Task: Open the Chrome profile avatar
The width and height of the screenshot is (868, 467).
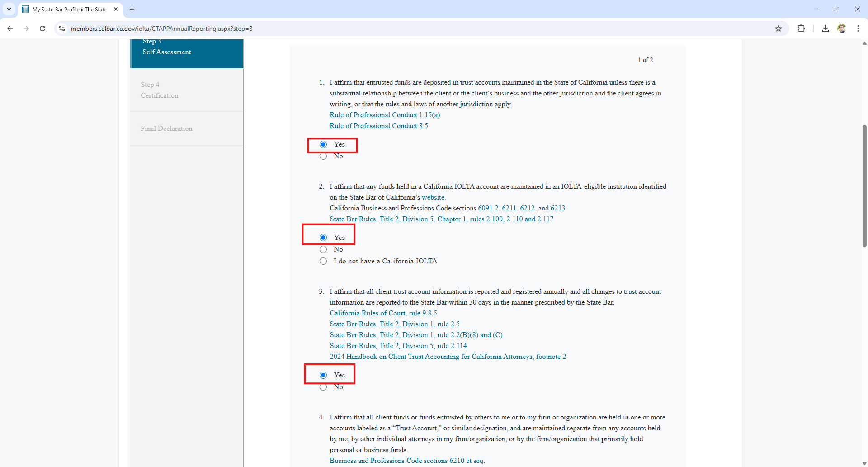Action: [x=842, y=29]
